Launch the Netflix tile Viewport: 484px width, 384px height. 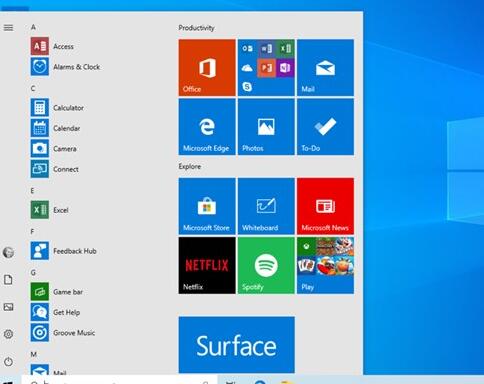[207, 265]
